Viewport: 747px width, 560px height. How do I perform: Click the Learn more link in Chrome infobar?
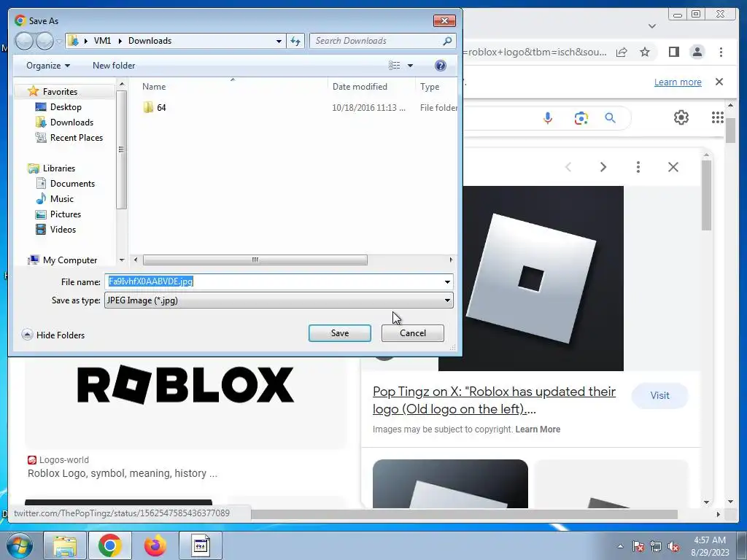coord(678,82)
